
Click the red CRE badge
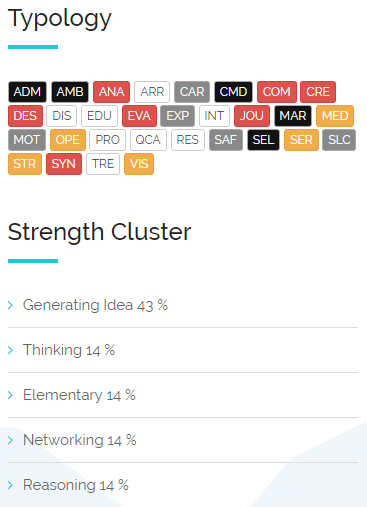(x=318, y=92)
